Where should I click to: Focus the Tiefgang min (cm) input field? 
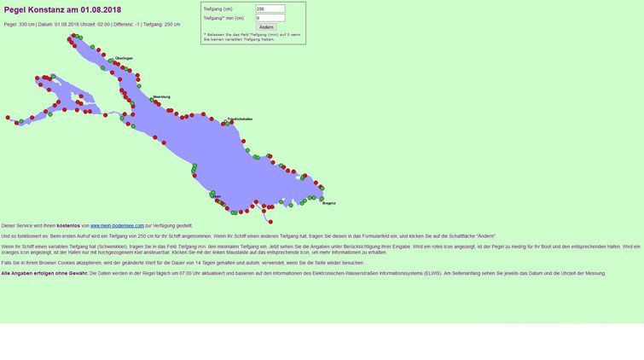pyautogui.click(x=270, y=18)
